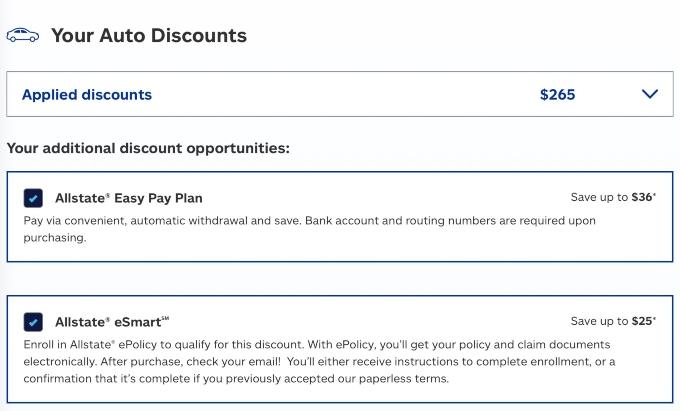Click the SM service mark after eSmart
This screenshot has height=411, width=680.
point(165,318)
